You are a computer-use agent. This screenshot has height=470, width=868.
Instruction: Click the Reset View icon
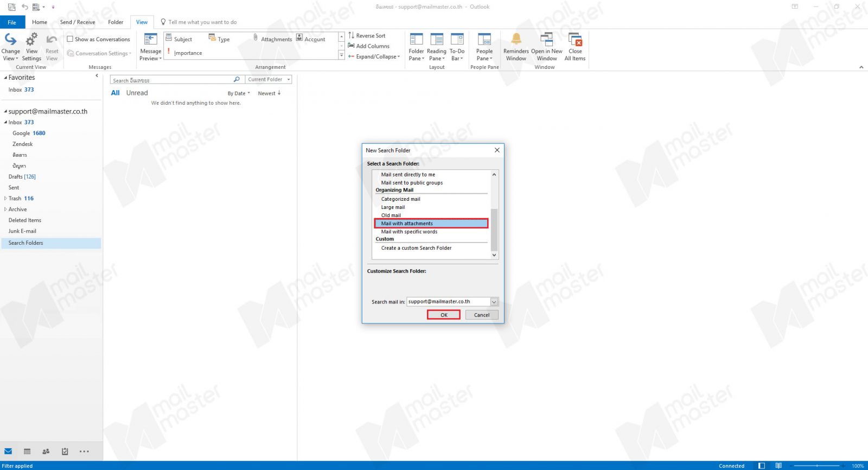[52, 40]
